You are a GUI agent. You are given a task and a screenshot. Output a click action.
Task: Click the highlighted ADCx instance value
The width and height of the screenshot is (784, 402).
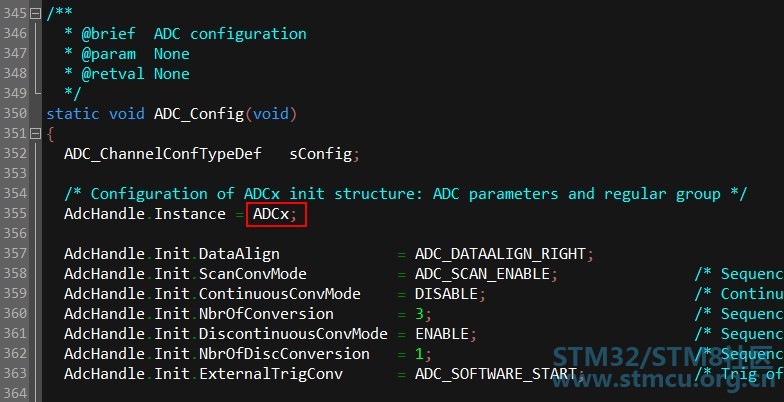(x=276, y=214)
